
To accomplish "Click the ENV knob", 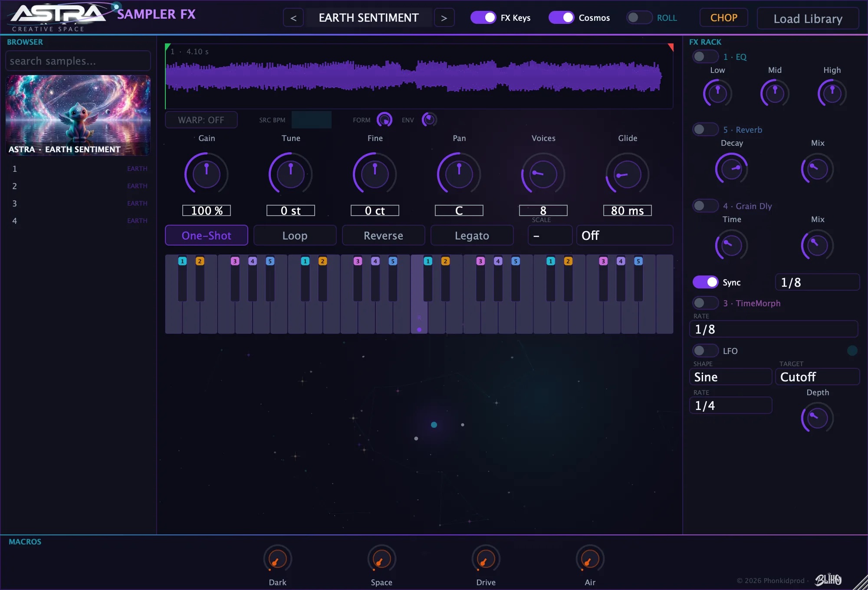I will pyautogui.click(x=429, y=119).
